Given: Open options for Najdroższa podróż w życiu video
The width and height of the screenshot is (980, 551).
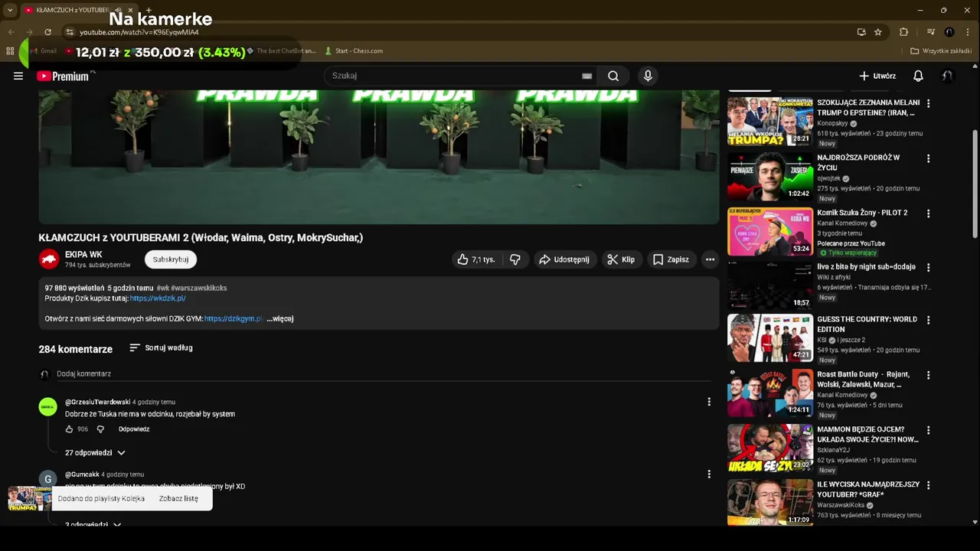Looking at the screenshot, I should click(928, 158).
